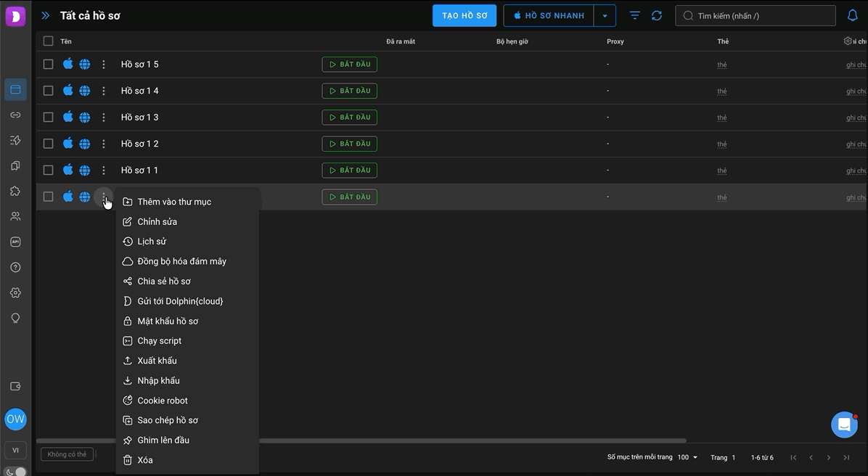The image size is (868, 476).
Task: Tick the select-all checkbox in header
Action: click(x=48, y=41)
